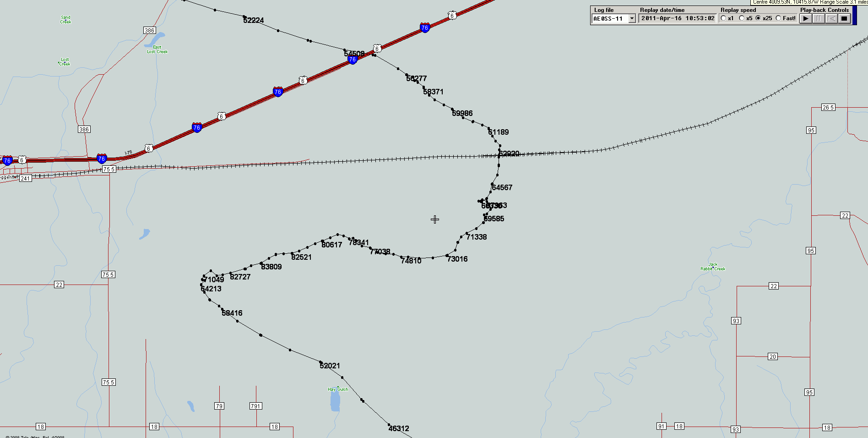The image size is (868, 438).
Task: Click the route 20 road marker
Action: click(x=773, y=356)
